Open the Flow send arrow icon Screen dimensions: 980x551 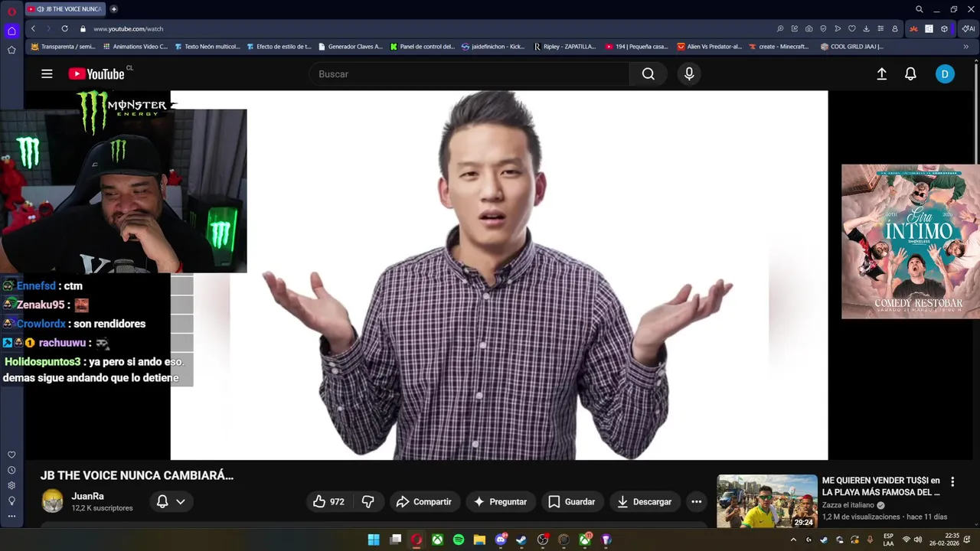(838, 29)
